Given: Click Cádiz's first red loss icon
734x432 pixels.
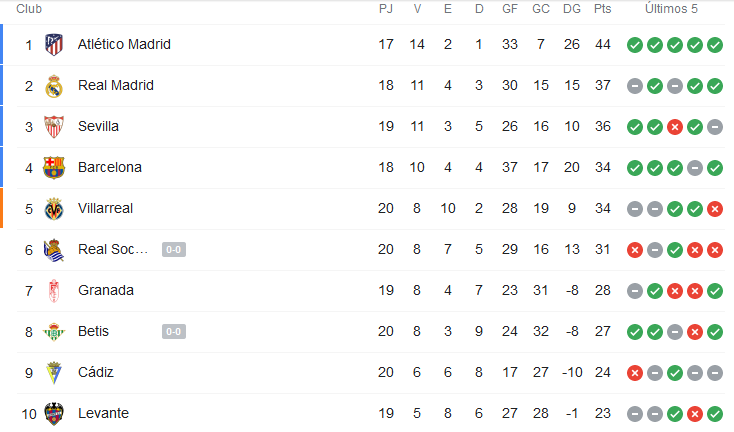Looking at the screenshot, I should (x=635, y=373).
